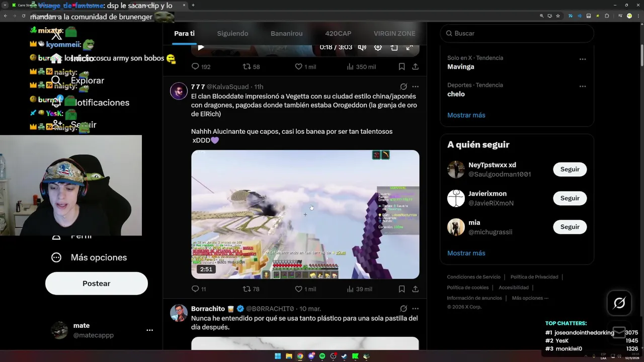
Task: Switch to the 420CAP tab
Action: 338,33
